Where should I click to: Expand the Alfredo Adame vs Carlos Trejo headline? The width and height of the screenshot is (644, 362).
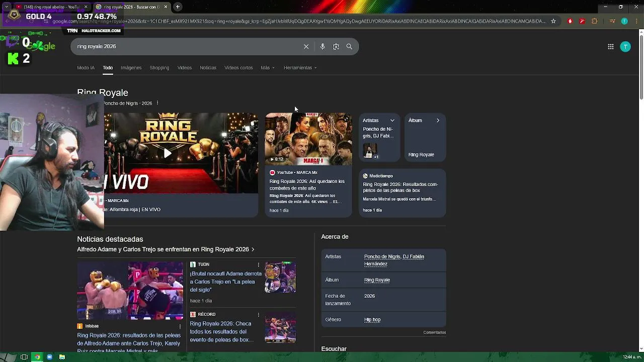tap(166, 249)
